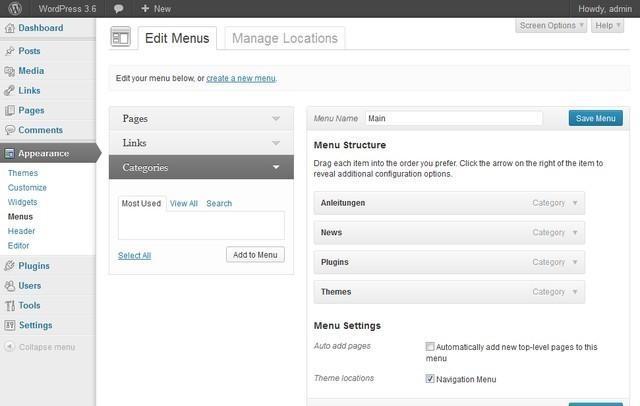Expand the Themes category item arrow

(575, 292)
